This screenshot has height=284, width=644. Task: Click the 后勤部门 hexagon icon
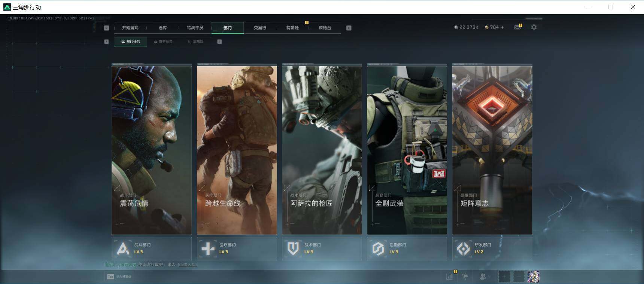[x=378, y=248]
